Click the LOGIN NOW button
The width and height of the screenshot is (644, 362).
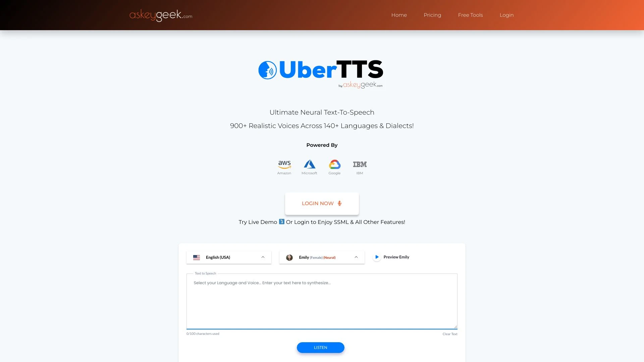[322, 203]
